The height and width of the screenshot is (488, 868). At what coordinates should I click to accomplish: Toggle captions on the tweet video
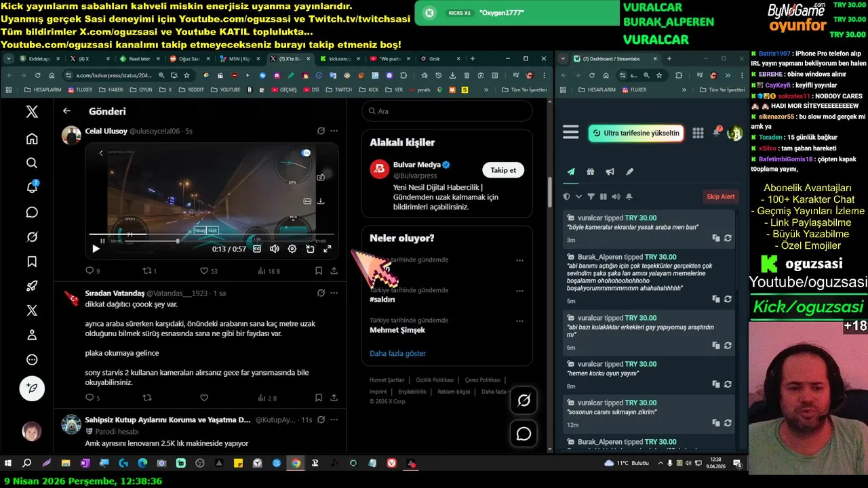(x=257, y=249)
